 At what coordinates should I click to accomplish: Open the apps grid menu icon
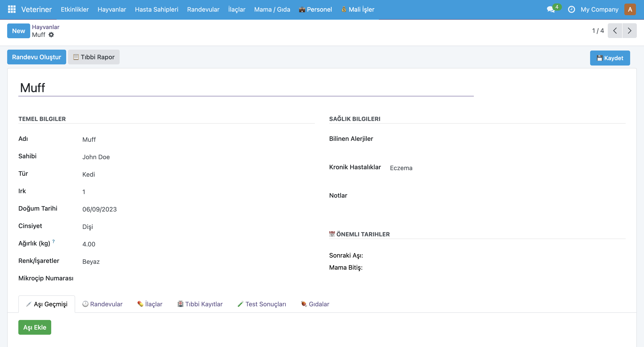pyautogui.click(x=12, y=9)
